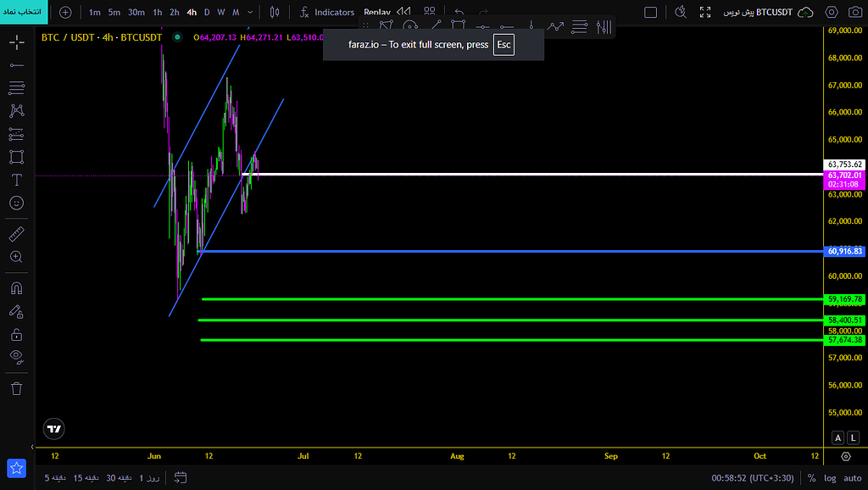Toggle fullscreen mode icon
This screenshot has width=868, height=490.
705,12
